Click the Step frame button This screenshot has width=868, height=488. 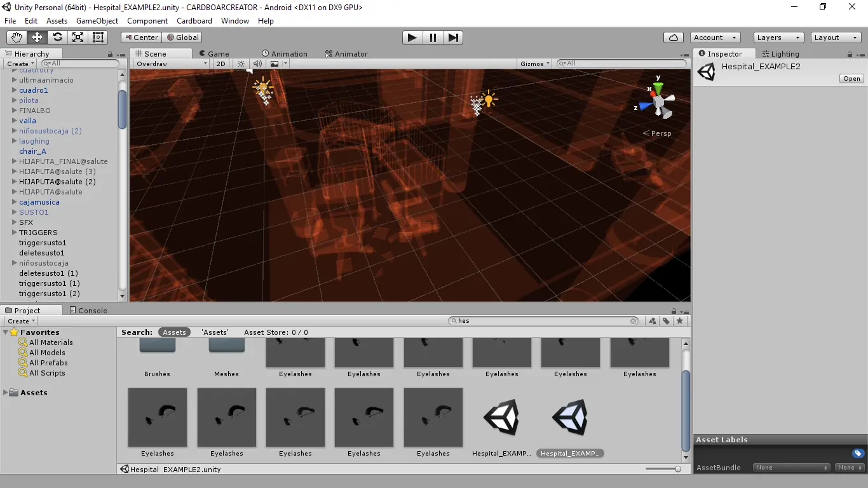coord(453,37)
